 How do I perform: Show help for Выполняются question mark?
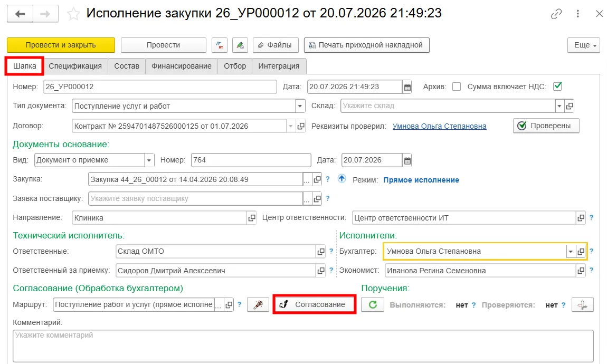click(473, 305)
